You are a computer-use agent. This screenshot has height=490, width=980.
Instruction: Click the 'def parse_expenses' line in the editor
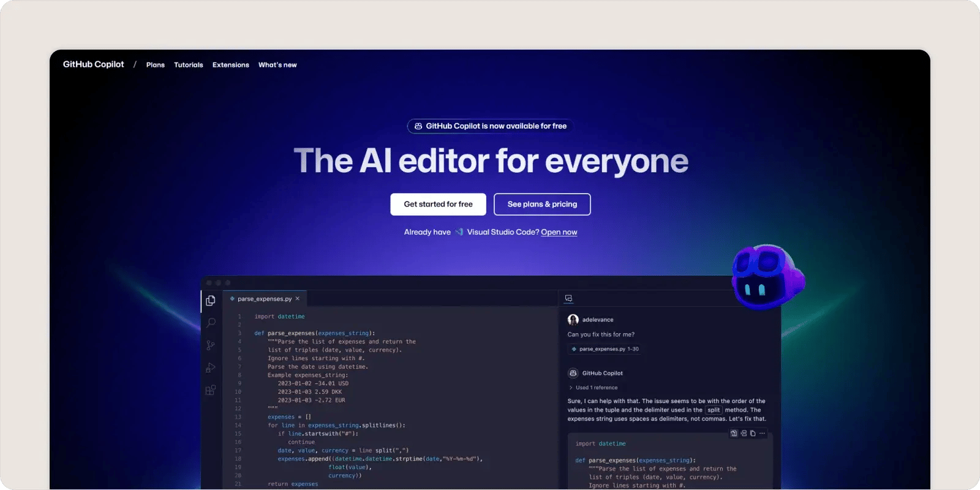(x=315, y=333)
